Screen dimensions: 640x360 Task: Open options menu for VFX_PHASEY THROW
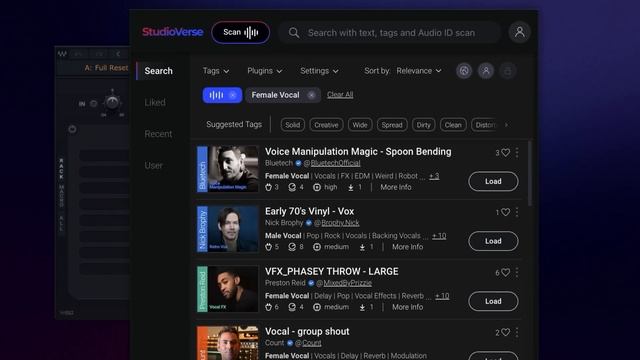(x=517, y=273)
